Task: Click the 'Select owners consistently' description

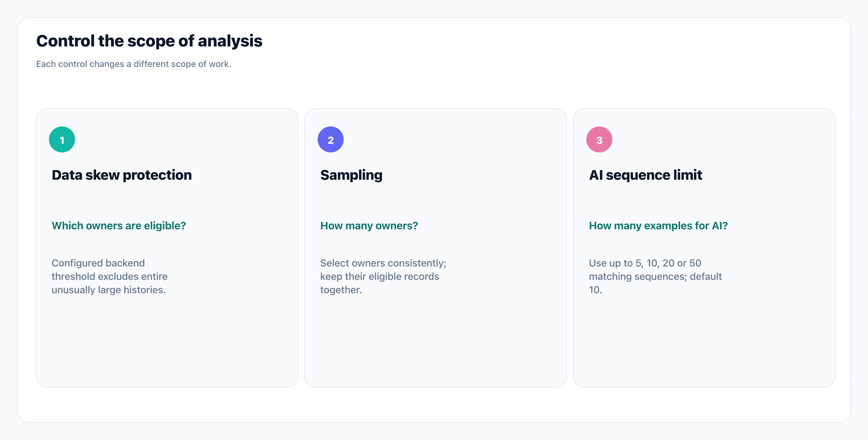Action: pos(383,276)
